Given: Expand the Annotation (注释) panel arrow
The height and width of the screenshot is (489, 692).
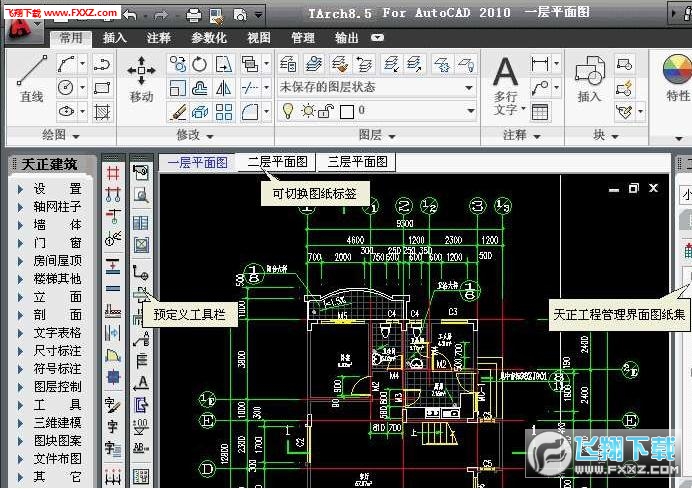Looking at the screenshot, I should coord(537,136).
